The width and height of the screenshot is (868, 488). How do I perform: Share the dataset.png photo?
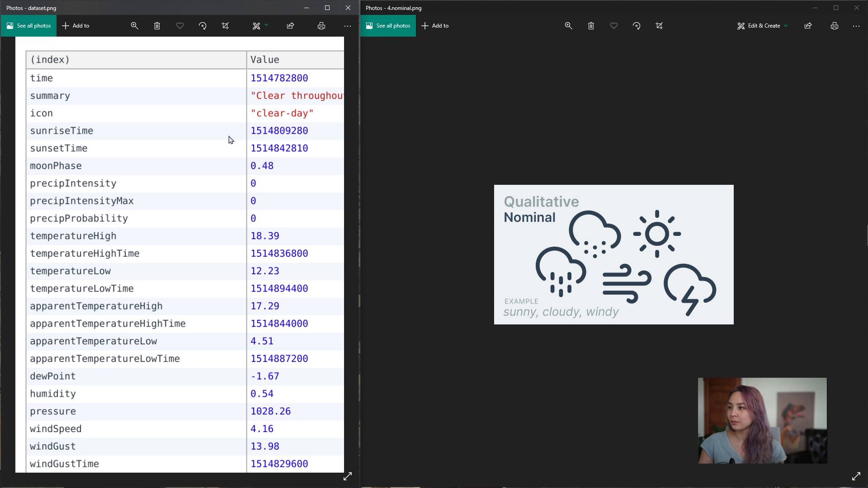click(x=290, y=26)
